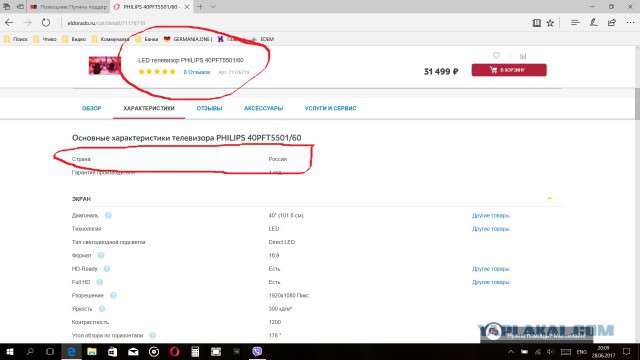The image size is (640, 360).
Task: Open the Windows Start menu
Action: point(9,351)
